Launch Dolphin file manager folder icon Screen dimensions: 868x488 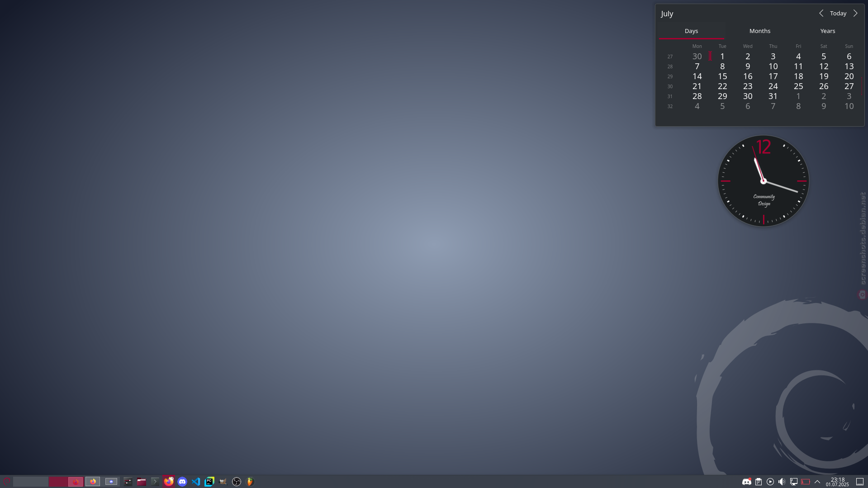(x=142, y=482)
